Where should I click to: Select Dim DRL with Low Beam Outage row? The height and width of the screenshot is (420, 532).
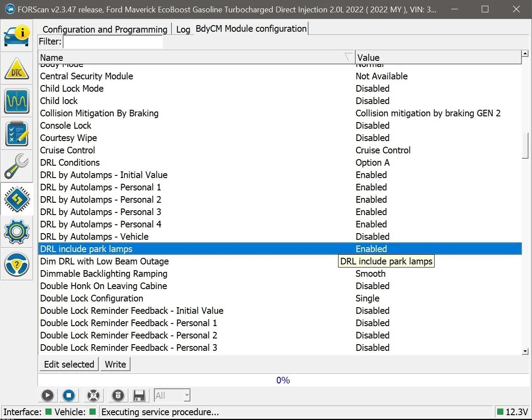pyautogui.click(x=280, y=261)
